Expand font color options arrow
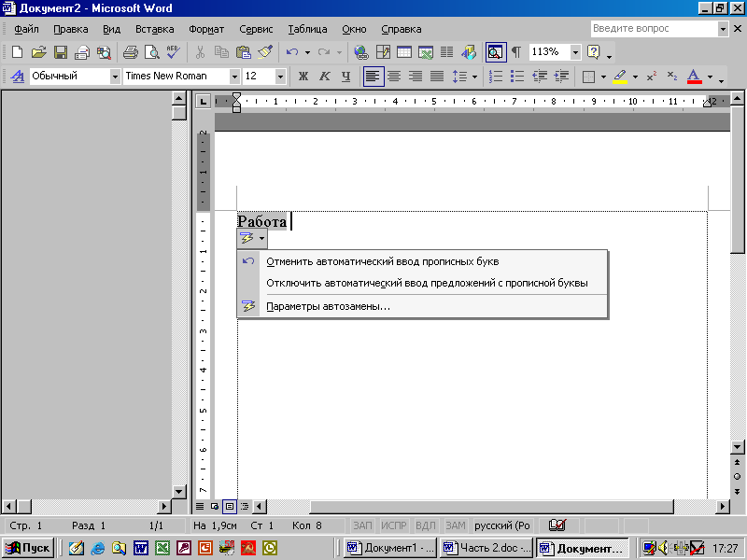This screenshot has height=560, width=747. [710, 77]
